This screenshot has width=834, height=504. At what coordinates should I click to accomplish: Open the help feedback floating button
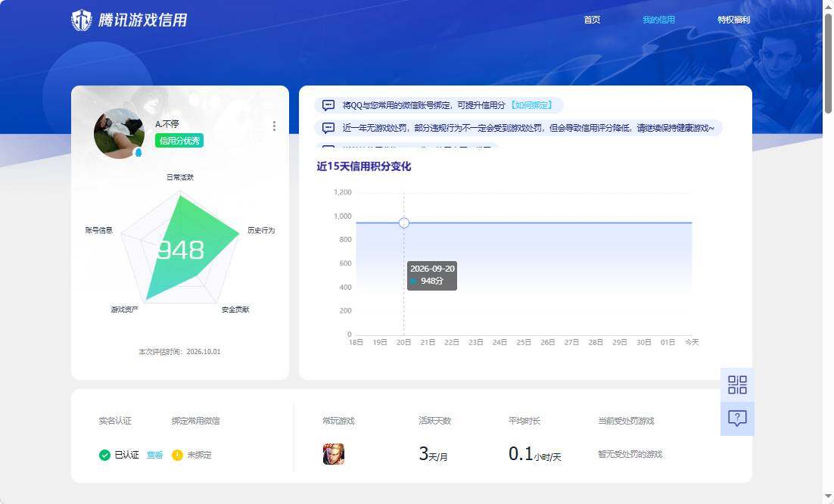[x=737, y=419]
